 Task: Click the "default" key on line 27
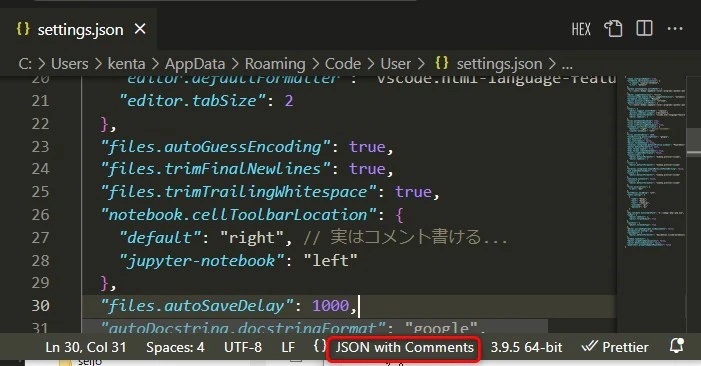tap(160, 237)
